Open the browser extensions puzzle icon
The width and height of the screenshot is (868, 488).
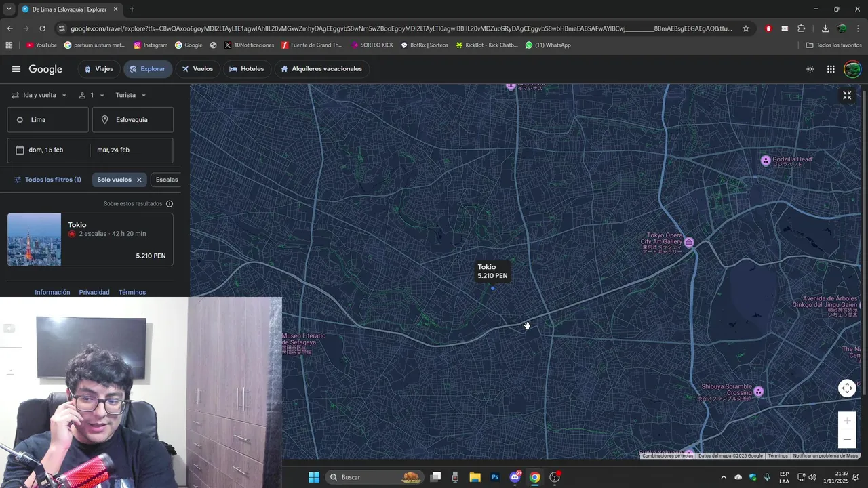tap(802, 28)
